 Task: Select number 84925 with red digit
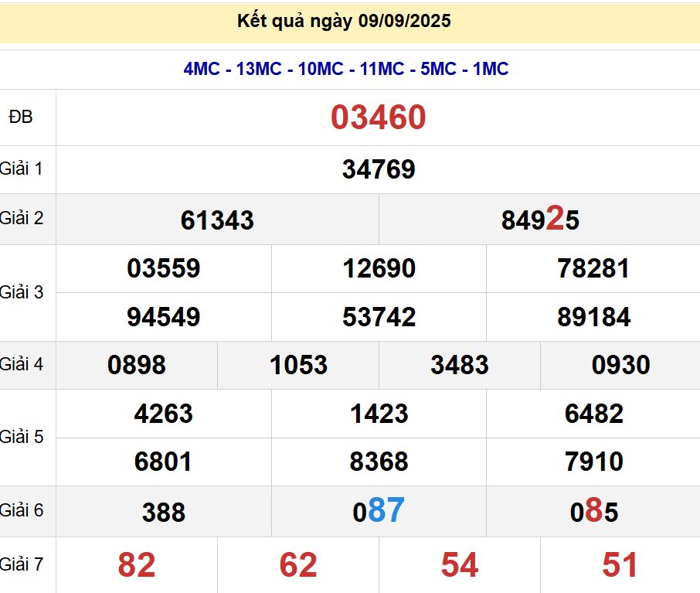pyautogui.click(x=539, y=220)
